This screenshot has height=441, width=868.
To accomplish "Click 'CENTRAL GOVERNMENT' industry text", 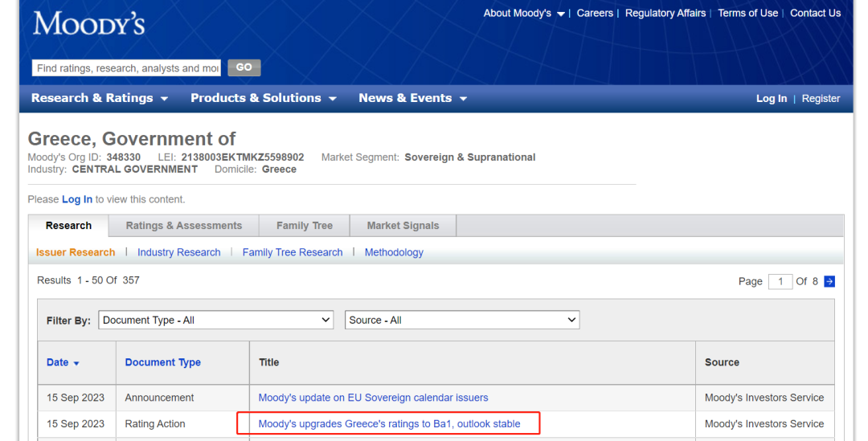I will click(x=134, y=169).
